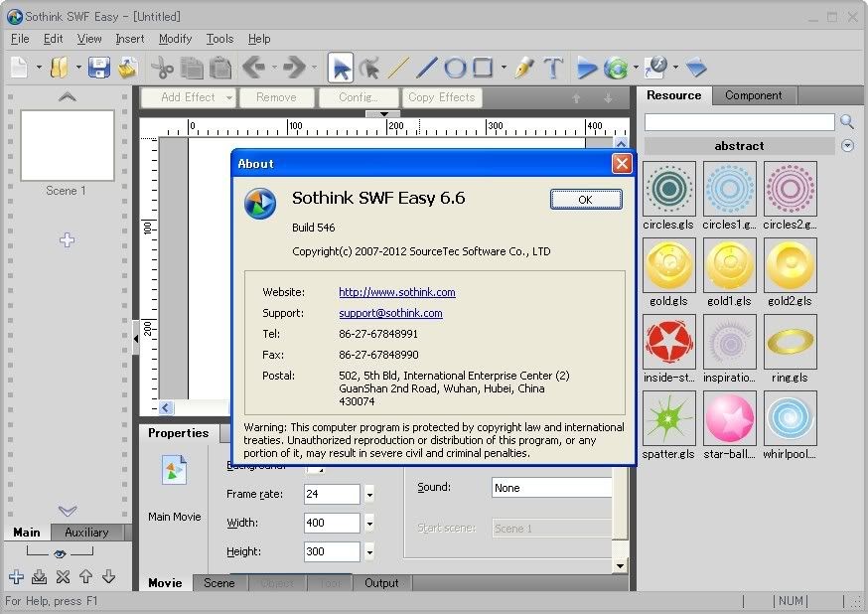This screenshot has height=614, width=868.
Task: Open the New document dropdown arrow
Action: 39,68
